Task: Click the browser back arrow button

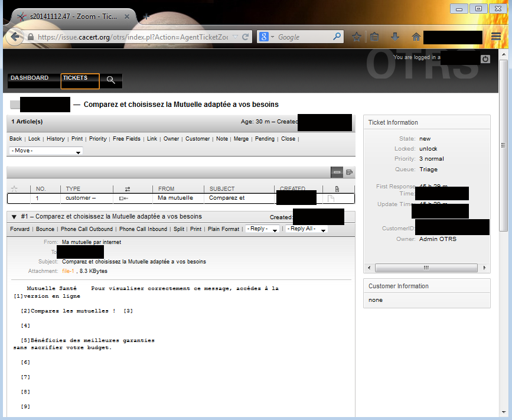Action: pos(14,36)
